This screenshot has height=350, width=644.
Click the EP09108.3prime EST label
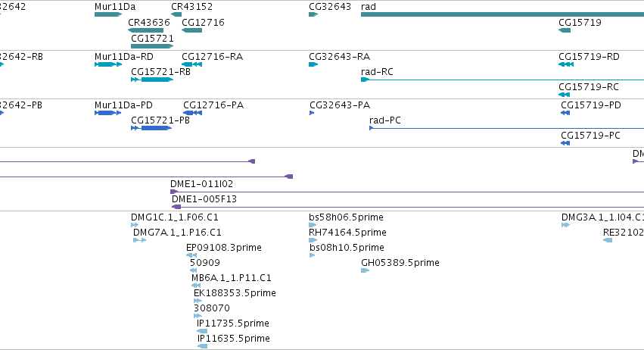point(224,247)
